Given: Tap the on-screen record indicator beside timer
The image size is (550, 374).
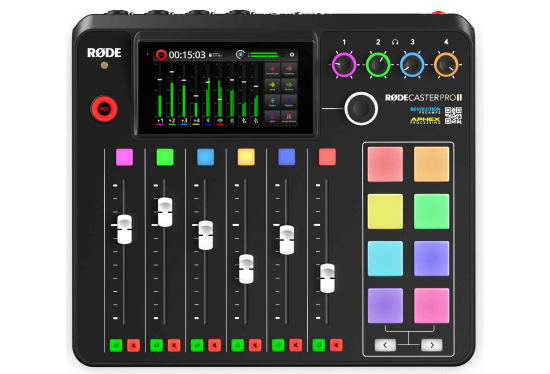Looking at the screenshot, I should click(161, 55).
